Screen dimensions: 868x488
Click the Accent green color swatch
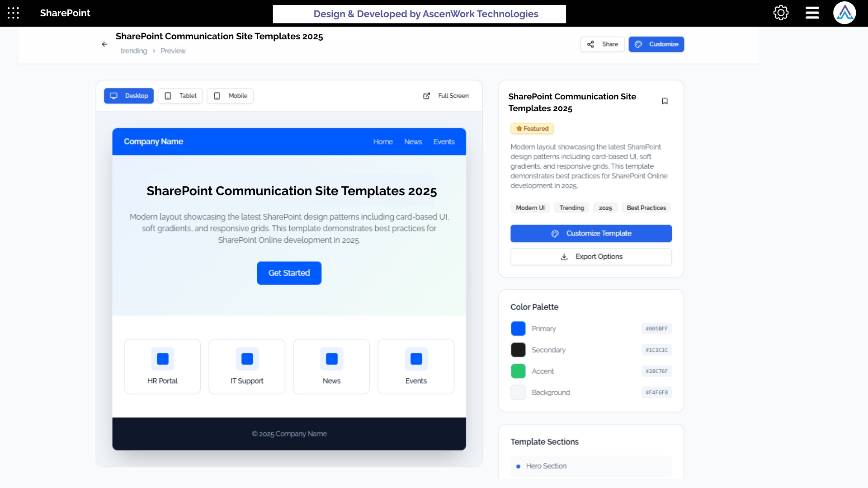coord(518,371)
